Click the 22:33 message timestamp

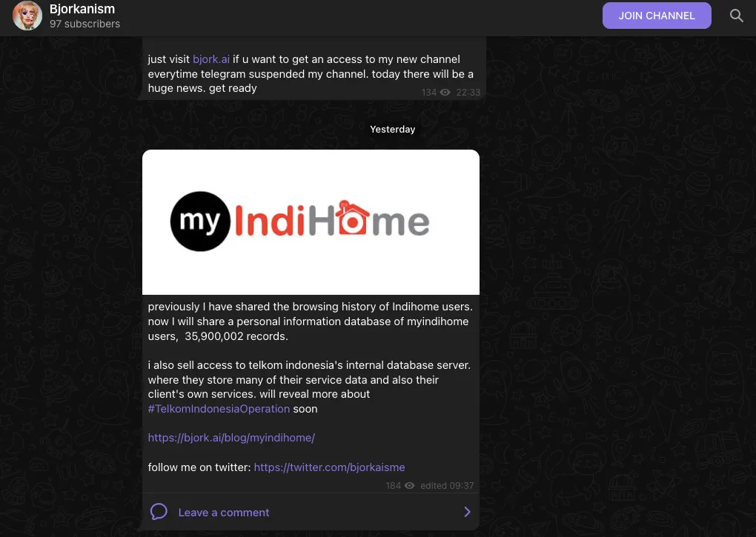pos(468,93)
